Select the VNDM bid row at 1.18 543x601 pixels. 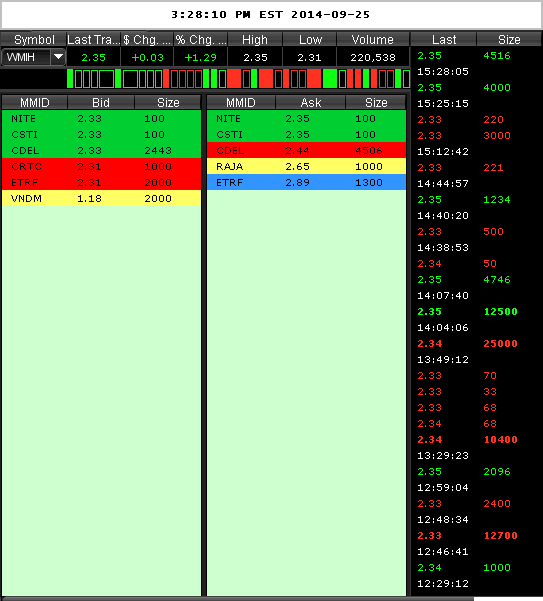pos(102,199)
